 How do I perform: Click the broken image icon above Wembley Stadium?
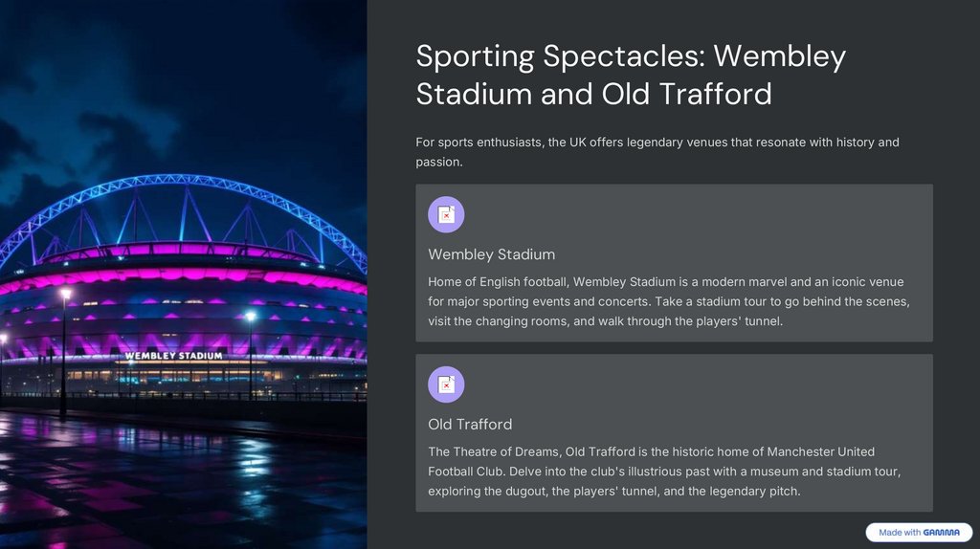click(x=446, y=215)
